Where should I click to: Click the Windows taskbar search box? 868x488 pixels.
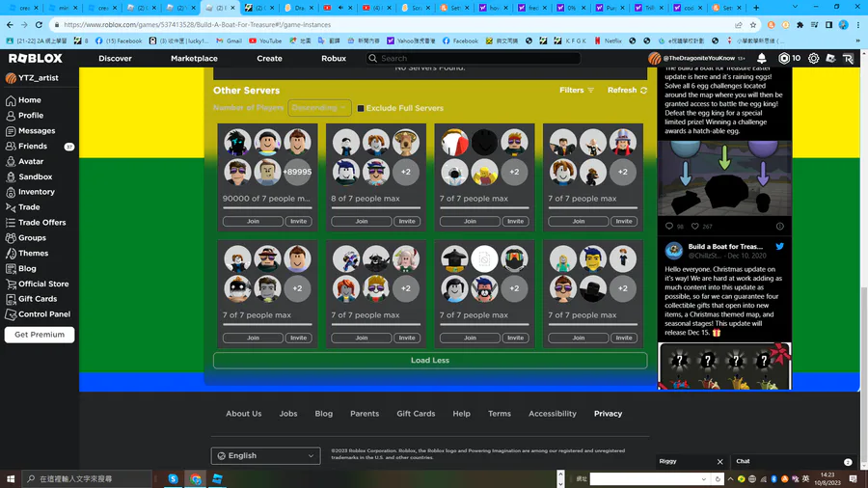pyautogui.click(x=87, y=479)
